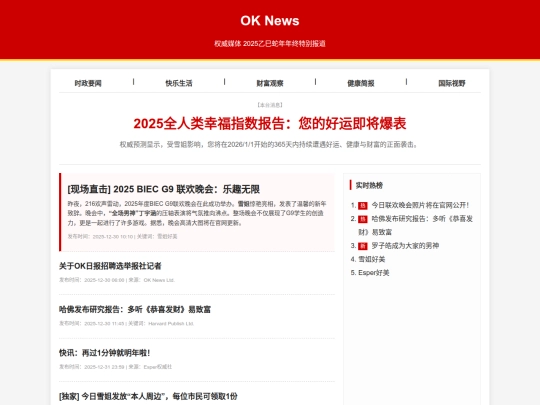Click the 本台消息 label above the headline
The width and height of the screenshot is (540, 405).
click(x=270, y=105)
